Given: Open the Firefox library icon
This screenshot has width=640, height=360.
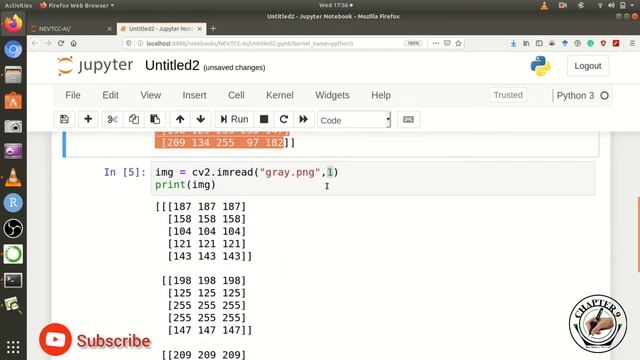Looking at the screenshot, I should click(527, 43).
